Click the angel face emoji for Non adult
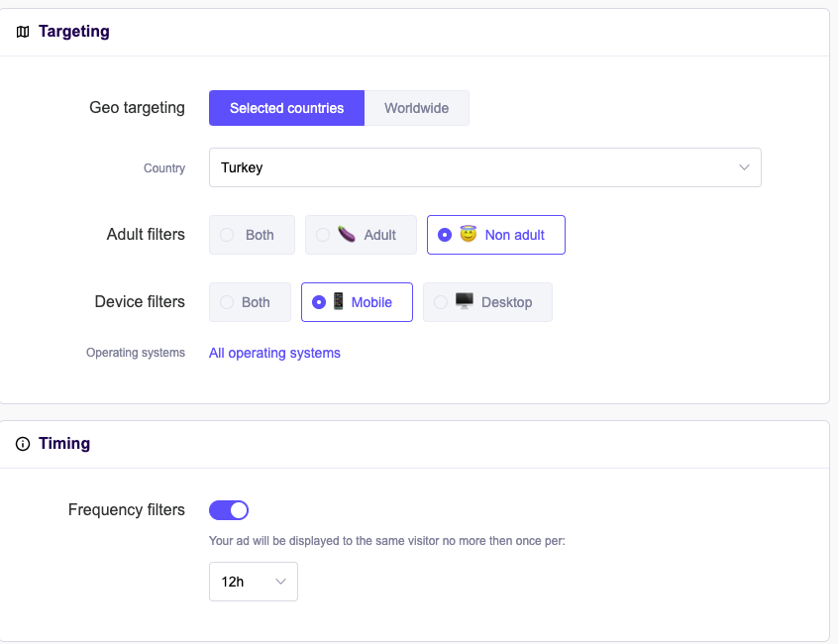The width and height of the screenshot is (838, 644). coord(468,235)
